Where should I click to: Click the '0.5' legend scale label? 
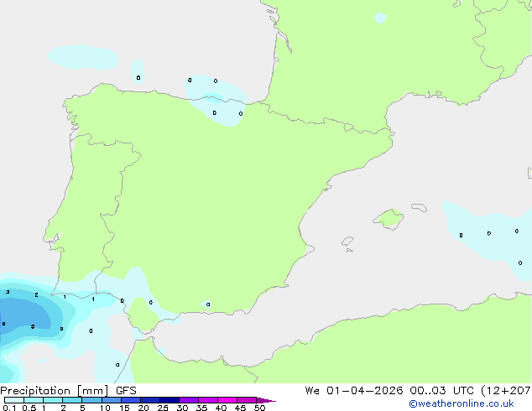click(29, 408)
